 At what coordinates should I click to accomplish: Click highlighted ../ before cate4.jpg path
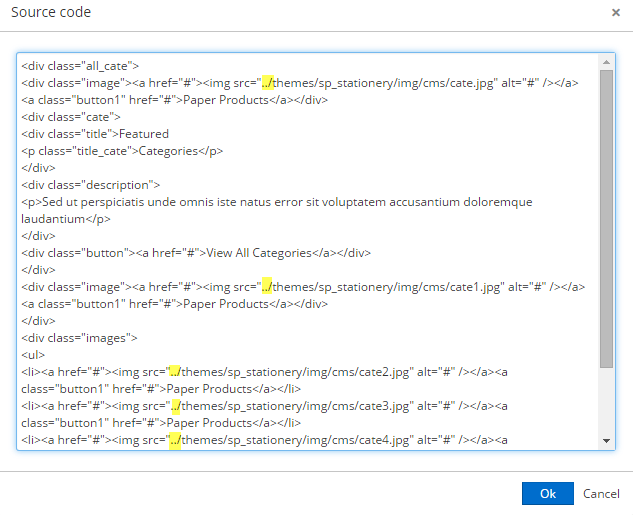[175, 440]
